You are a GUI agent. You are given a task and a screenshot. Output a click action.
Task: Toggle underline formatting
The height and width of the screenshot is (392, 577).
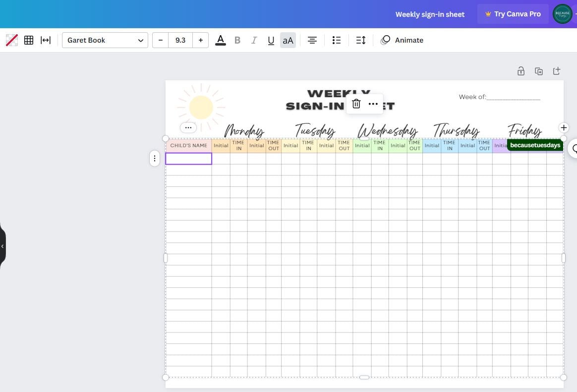coord(271,40)
